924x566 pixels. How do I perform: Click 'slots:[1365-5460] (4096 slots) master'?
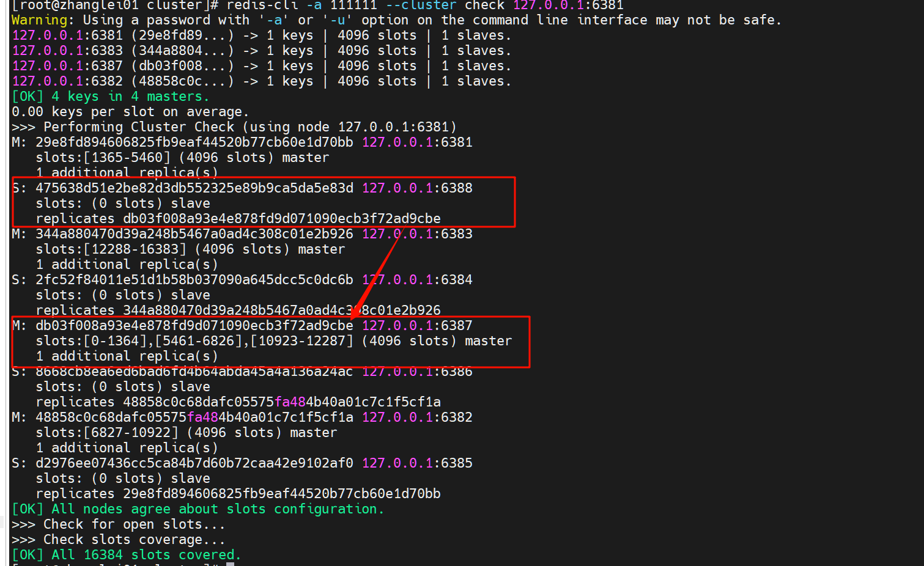pos(182,158)
